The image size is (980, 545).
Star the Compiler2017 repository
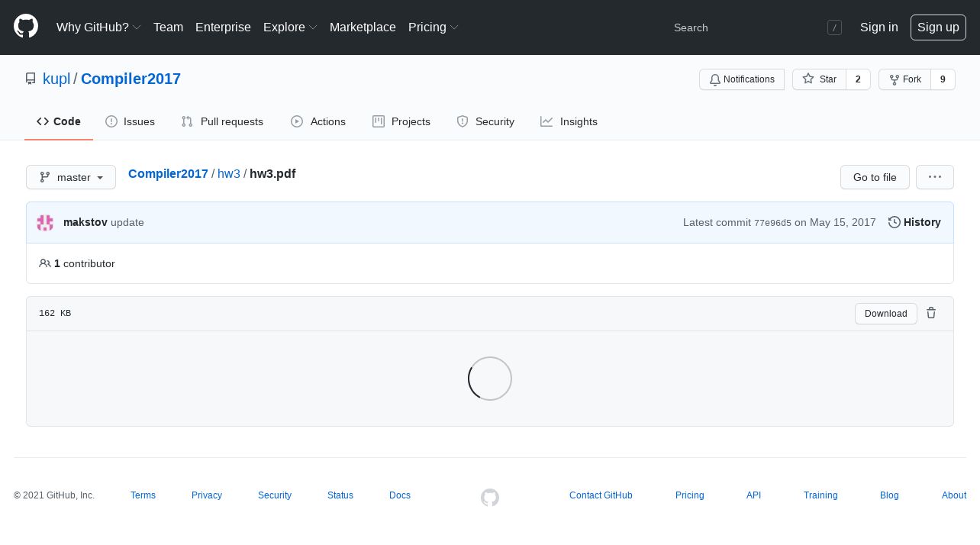click(x=819, y=79)
